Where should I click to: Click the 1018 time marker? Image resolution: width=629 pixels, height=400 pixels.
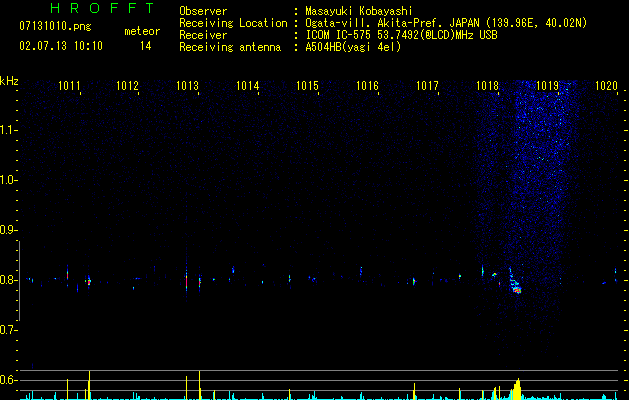487,86
